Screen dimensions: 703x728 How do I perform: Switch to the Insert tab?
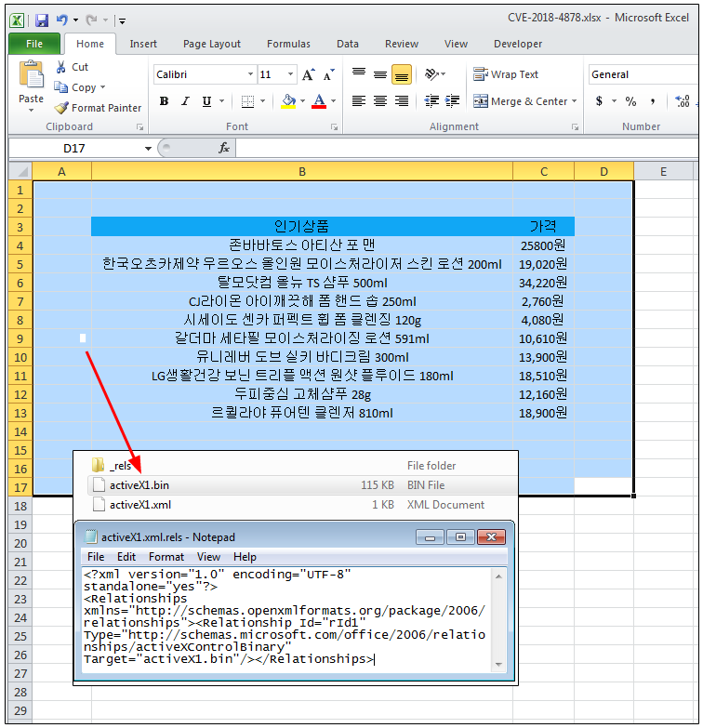pos(143,44)
